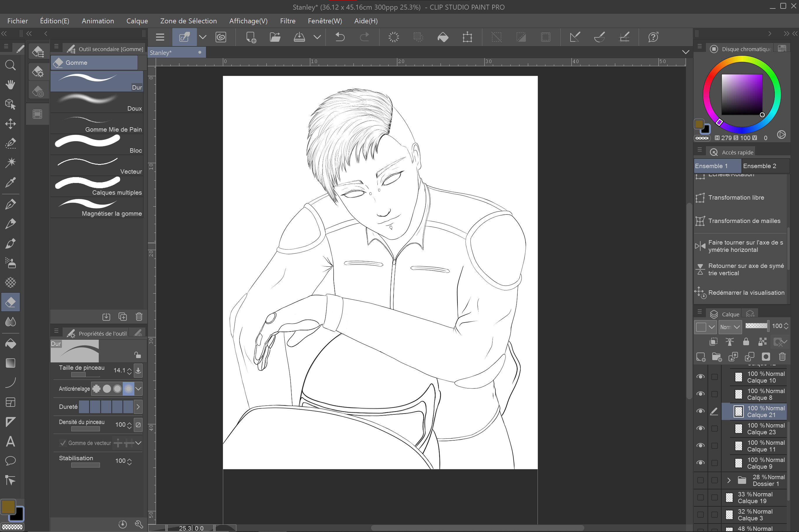The width and height of the screenshot is (799, 532).
Task: Show the Calque 19 layer
Action: pyautogui.click(x=700, y=497)
